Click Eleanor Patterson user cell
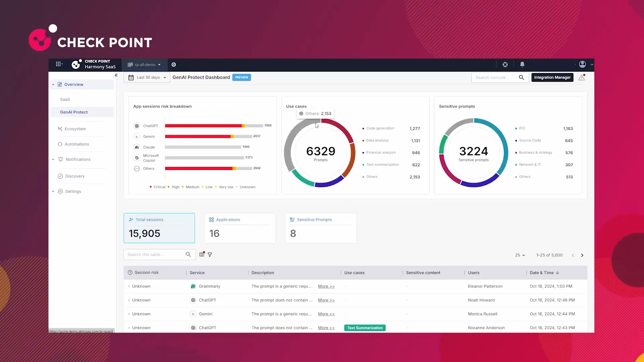This screenshot has height=362, width=644. [485, 287]
